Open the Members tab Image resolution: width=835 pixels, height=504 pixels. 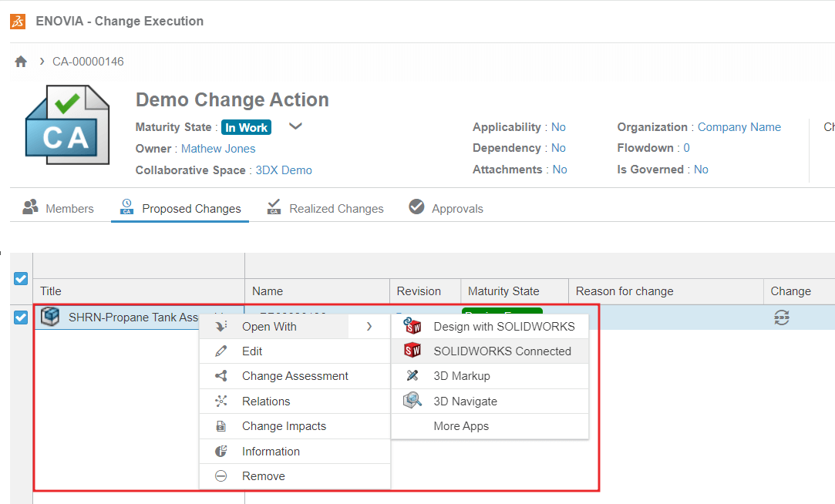point(58,208)
